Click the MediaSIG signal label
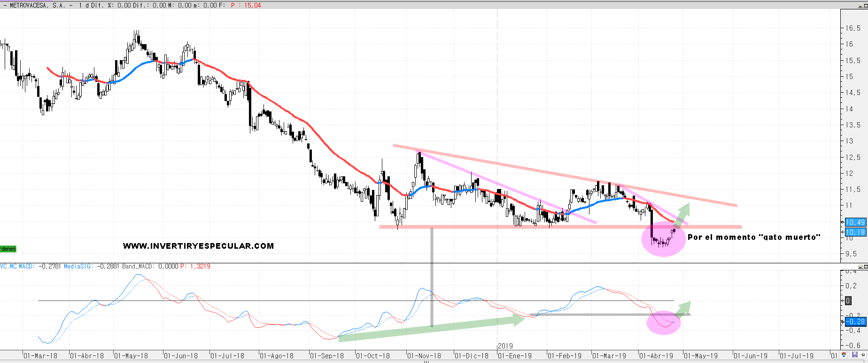Screen dimensions: 868x363 (x=79, y=266)
